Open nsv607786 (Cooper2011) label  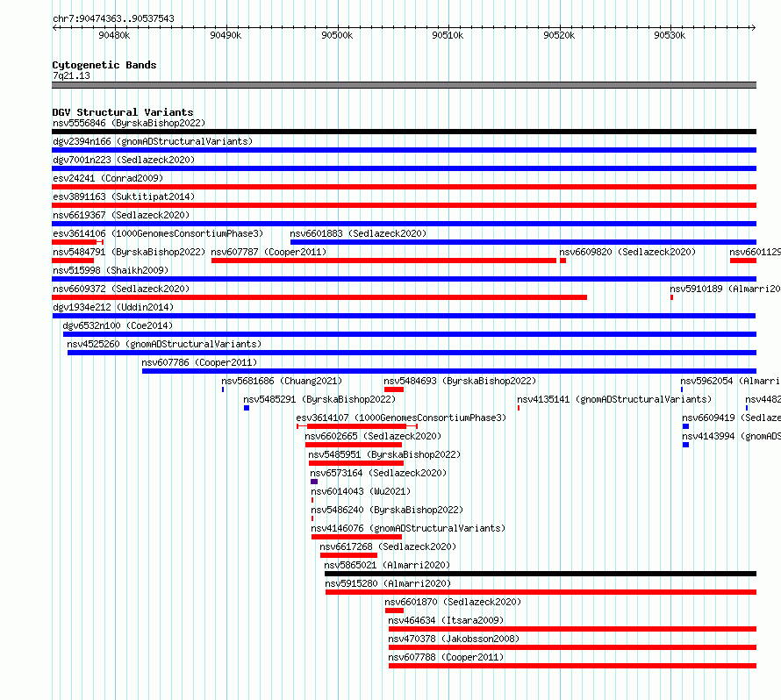point(199,362)
